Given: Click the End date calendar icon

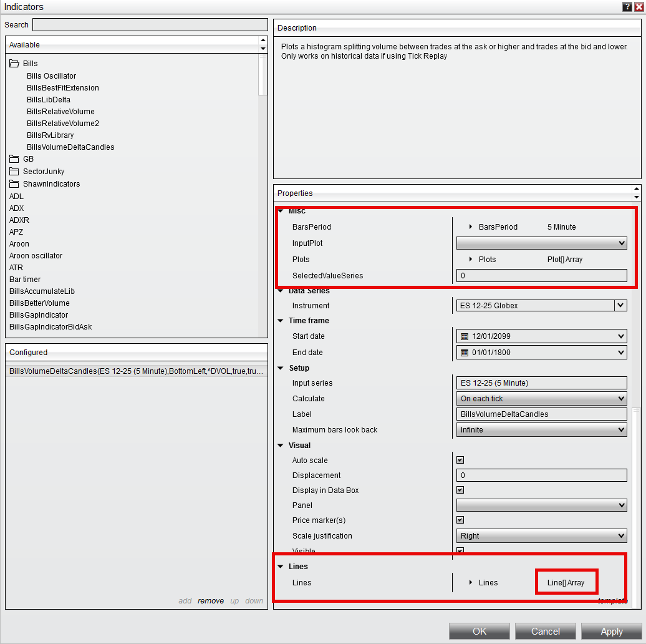Looking at the screenshot, I should coord(464,353).
